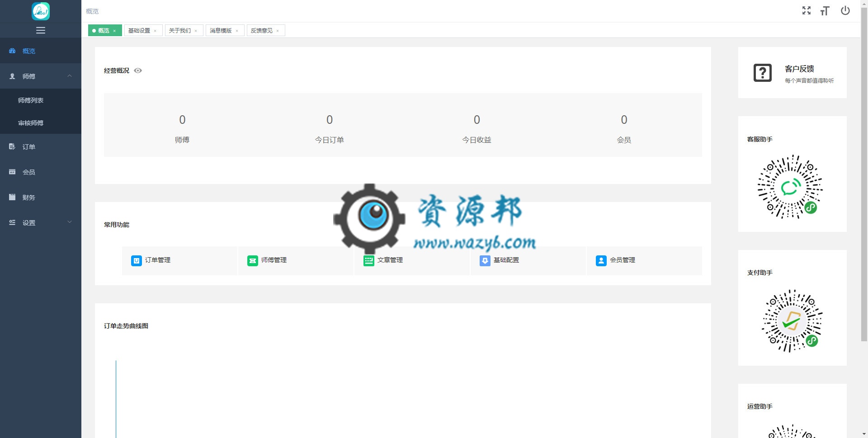
Task: Click the 概览 breadcrumb text in header
Action: 92,11
